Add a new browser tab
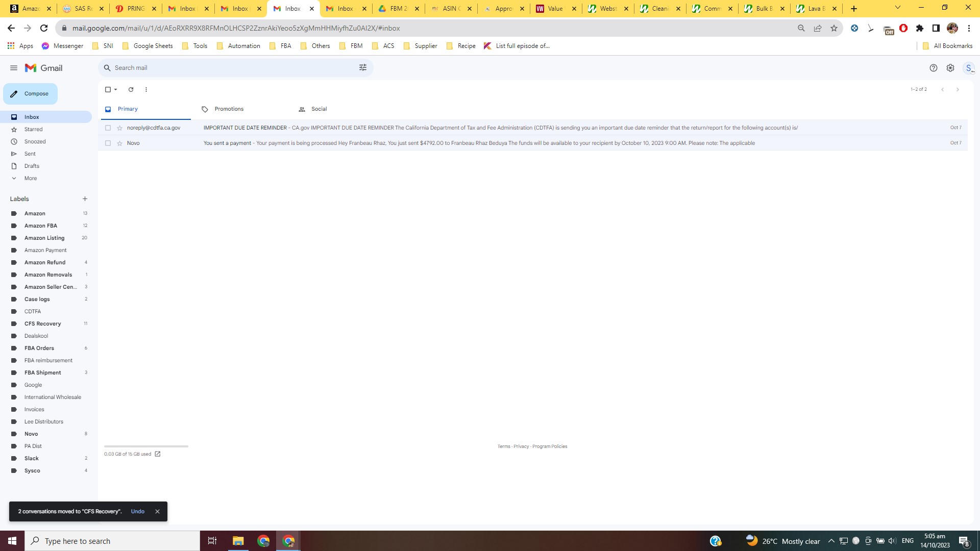 854,9
